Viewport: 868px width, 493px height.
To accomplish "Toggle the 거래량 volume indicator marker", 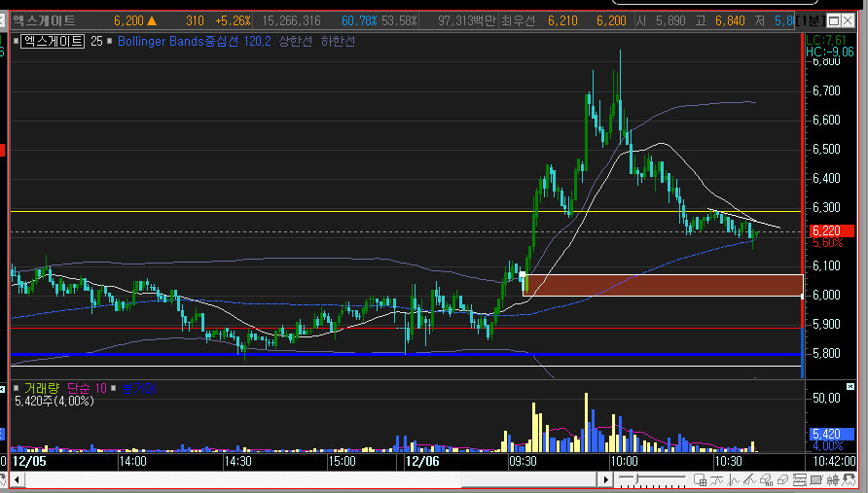I will [16, 388].
